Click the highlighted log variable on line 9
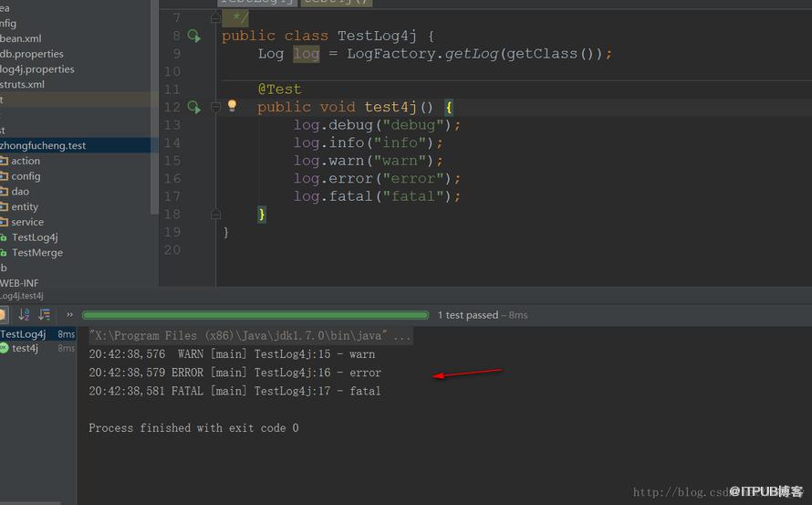812x505 pixels. tap(307, 54)
